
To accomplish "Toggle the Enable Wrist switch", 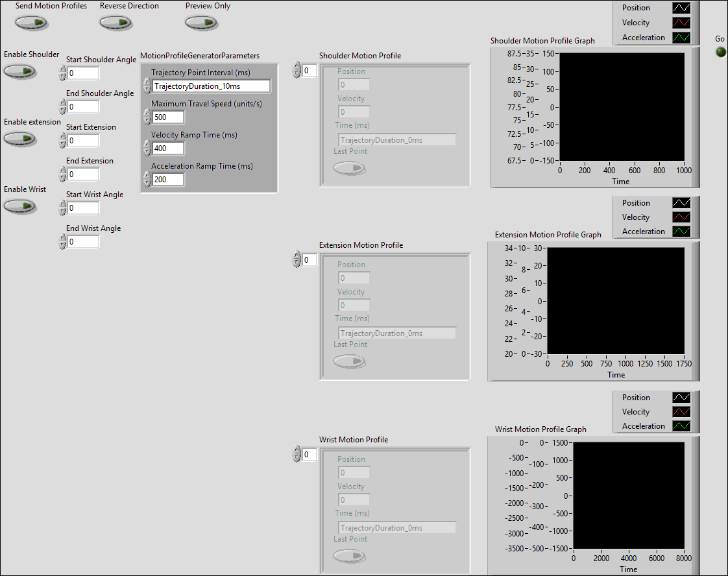I will [19, 206].
